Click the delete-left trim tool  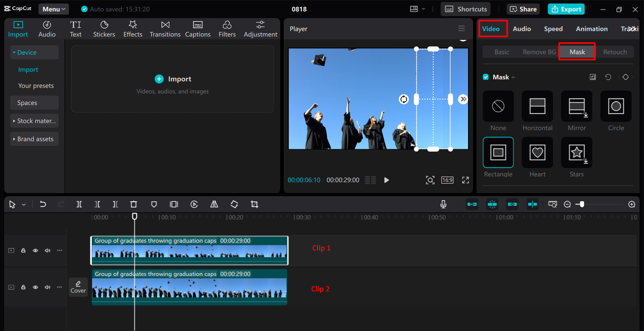pyautogui.click(x=97, y=204)
